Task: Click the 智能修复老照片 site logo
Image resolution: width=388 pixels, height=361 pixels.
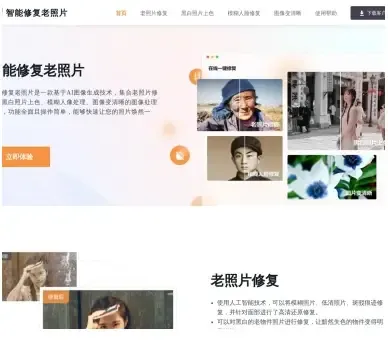Action: pyautogui.click(x=36, y=13)
